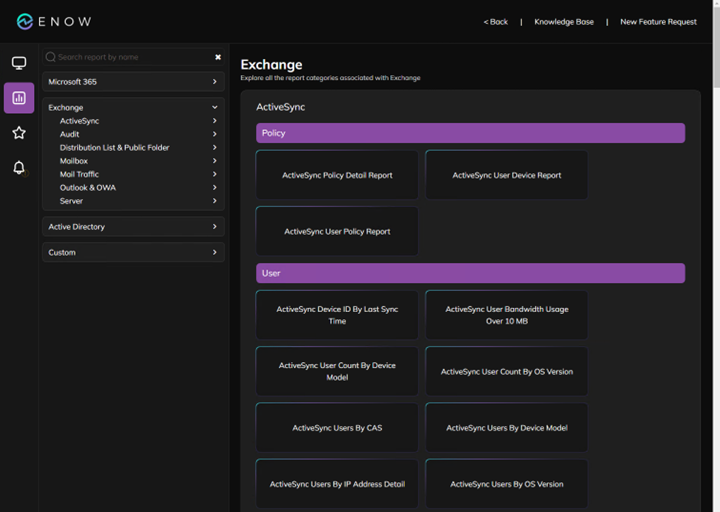Open the Knowledge Base link
Screen dimensions: 720x512
[x=563, y=21]
